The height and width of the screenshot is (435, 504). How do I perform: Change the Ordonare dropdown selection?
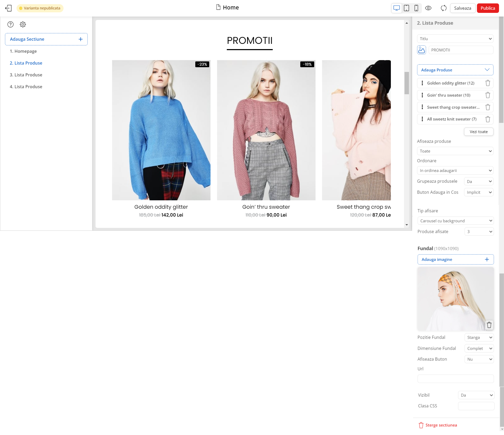pyautogui.click(x=455, y=170)
